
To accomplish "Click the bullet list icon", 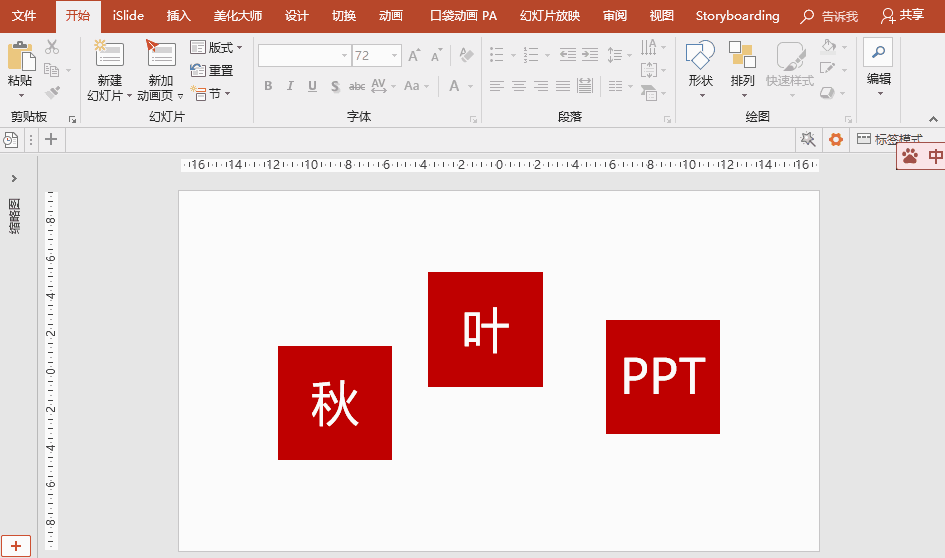I will click(x=497, y=55).
